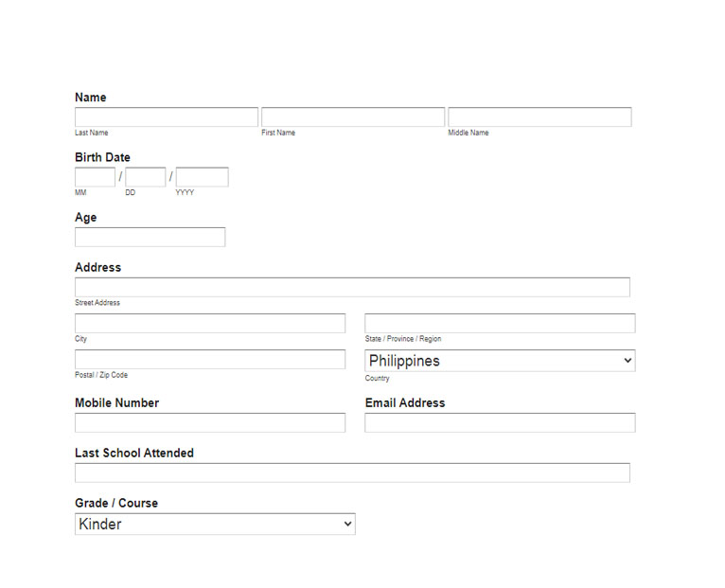The image size is (725, 588).
Task: Click the bold "Grade / Course" label text
Action: [116, 503]
